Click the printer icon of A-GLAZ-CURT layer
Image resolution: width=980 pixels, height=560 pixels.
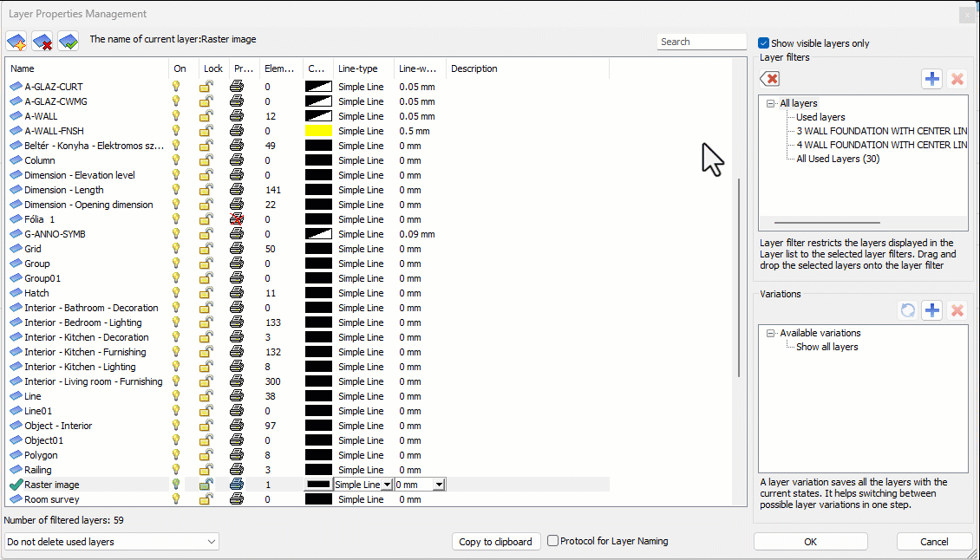click(x=236, y=87)
